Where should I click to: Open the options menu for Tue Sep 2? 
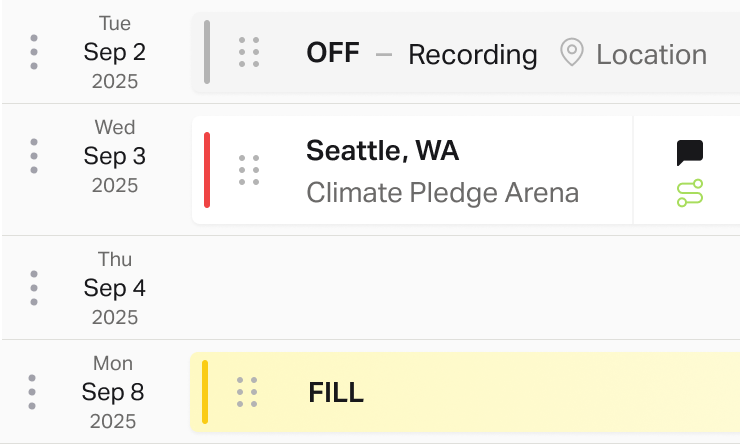(x=34, y=52)
